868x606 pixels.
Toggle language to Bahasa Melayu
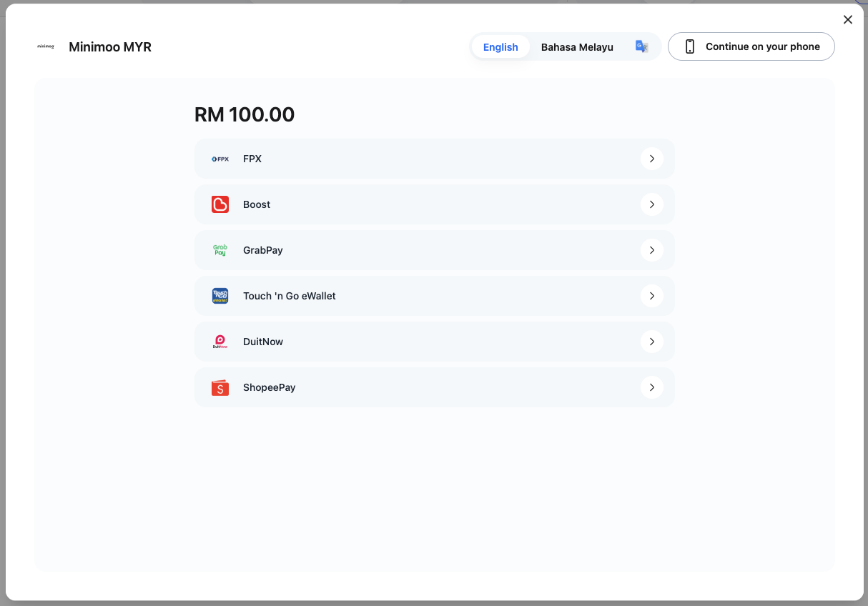577,47
